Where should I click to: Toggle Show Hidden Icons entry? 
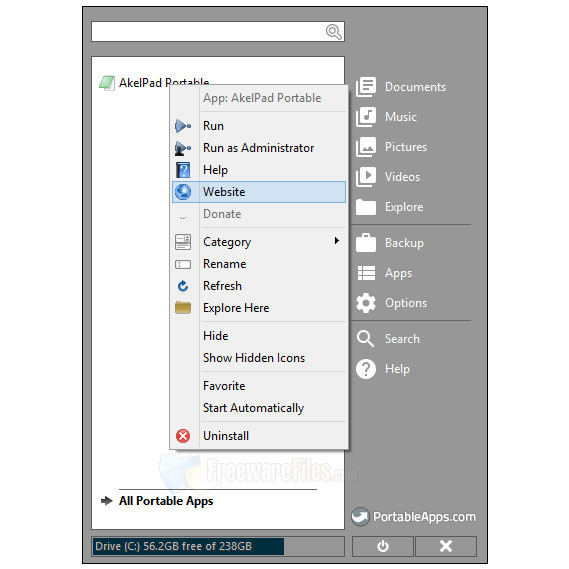pos(259,358)
